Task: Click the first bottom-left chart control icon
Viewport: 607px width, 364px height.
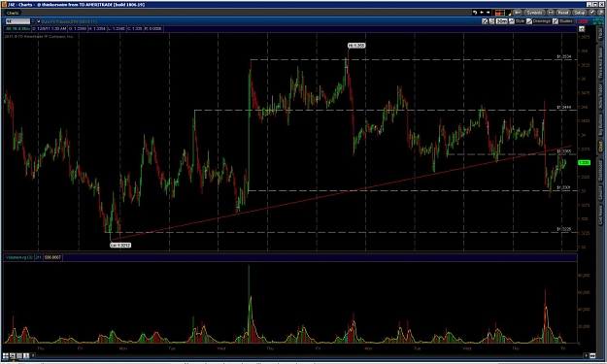Action: coord(6,355)
